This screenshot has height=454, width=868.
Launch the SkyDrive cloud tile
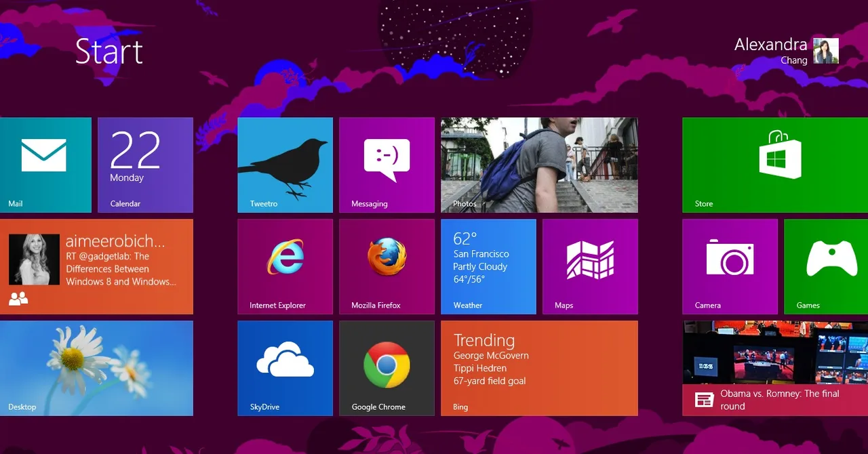285,369
